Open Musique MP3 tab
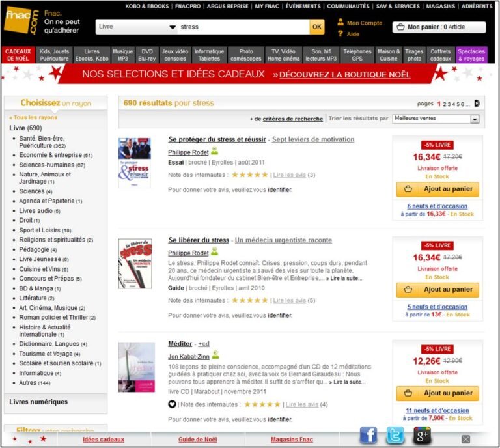500x448 pixels. tap(123, 55)
